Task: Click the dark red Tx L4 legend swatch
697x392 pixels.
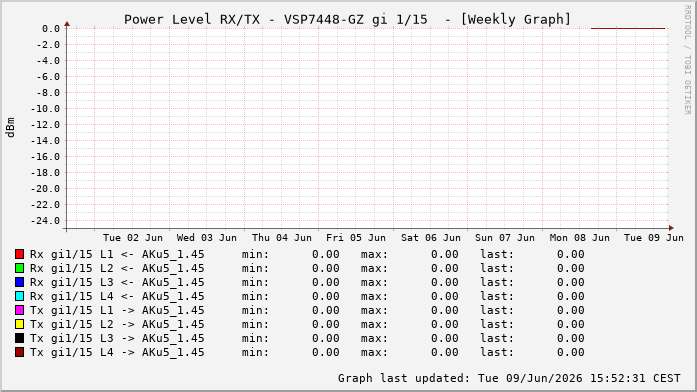Action: (x=20, y=352)
